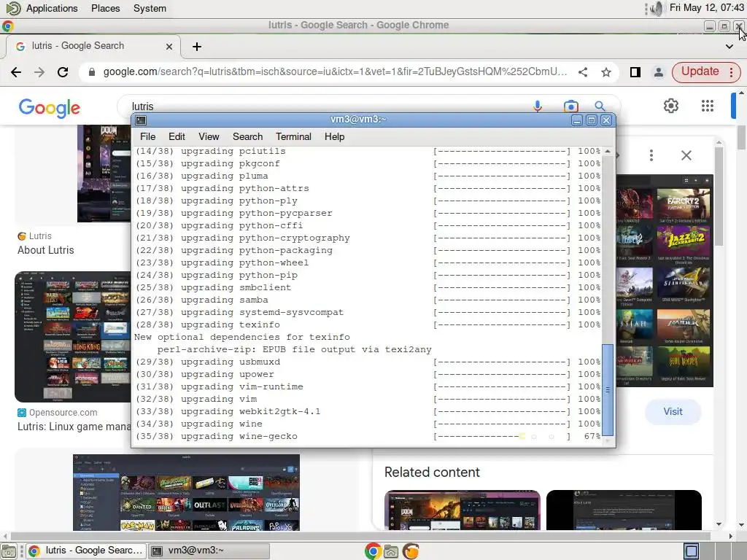Open the tab search chevron in Chrome
The height and width of the screenshot is (560, 747).
point(729,47)
